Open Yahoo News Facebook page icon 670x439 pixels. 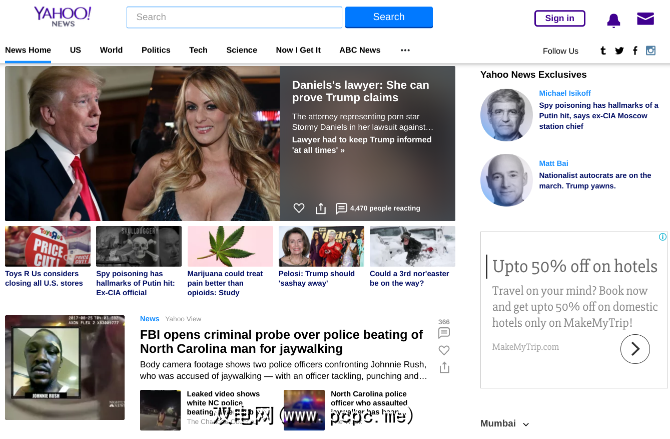coord(635,50)
